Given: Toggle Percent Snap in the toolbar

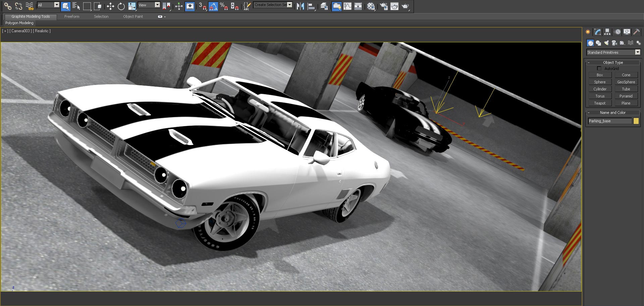Looking at the screenshot, I should click(224, 6).
